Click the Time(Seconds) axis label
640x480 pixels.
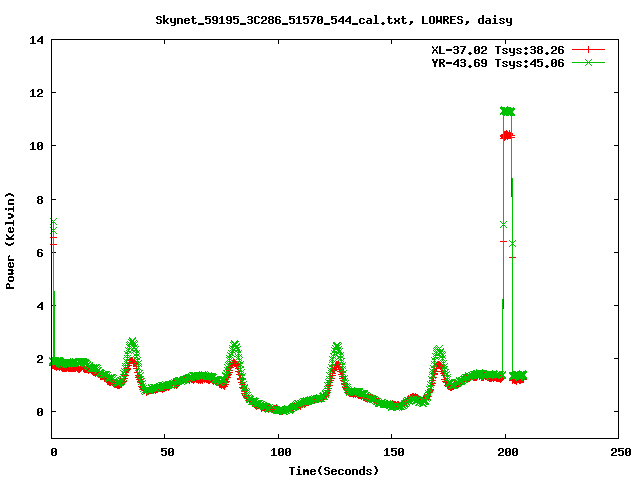coord(334,471)
